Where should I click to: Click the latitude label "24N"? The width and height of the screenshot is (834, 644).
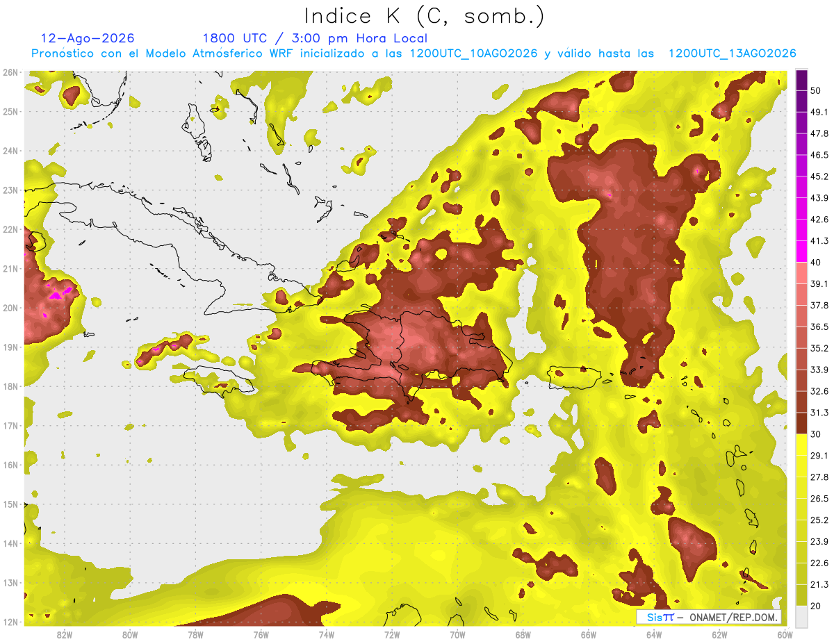click(x=10, y=151)
